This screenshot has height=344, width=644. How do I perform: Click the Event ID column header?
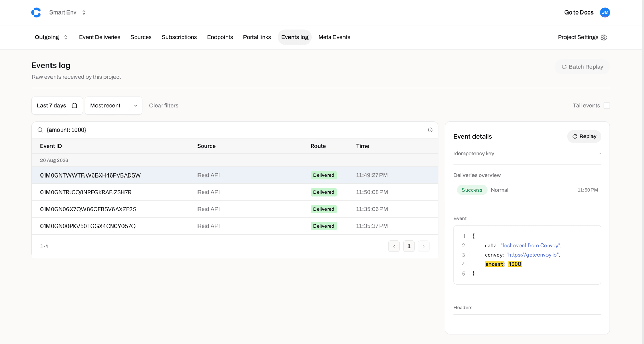pos(51,146)
